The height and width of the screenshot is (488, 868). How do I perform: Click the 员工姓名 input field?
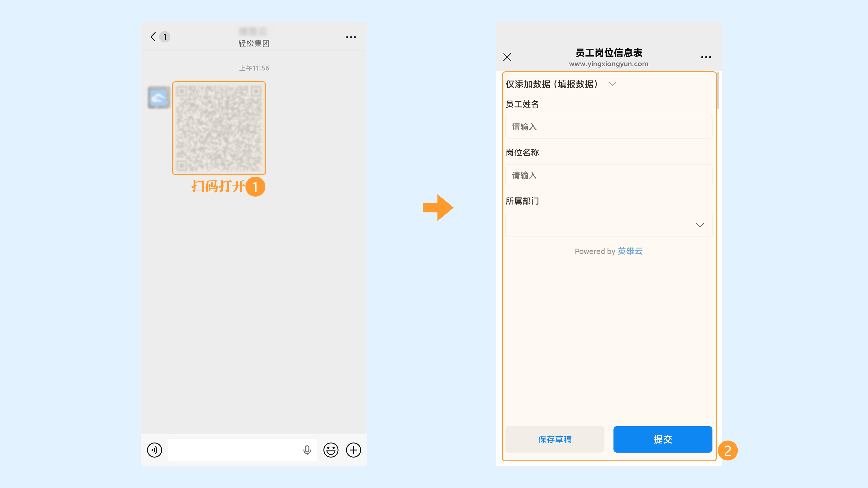[x=609, y=127]
